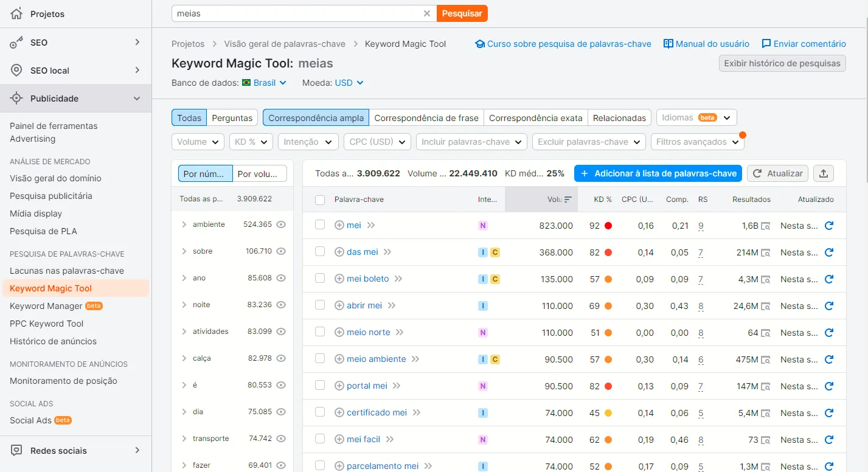Click the export upload icon button
Screen dimensions: 868x472
click(x=824, y=173)
